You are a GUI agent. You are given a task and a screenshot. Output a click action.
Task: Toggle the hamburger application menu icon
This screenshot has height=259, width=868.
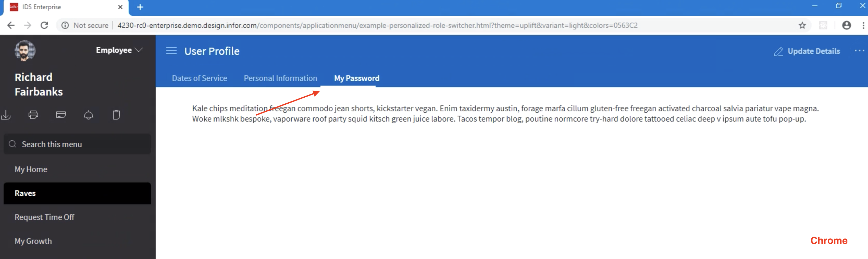click(x=171, y=51)
